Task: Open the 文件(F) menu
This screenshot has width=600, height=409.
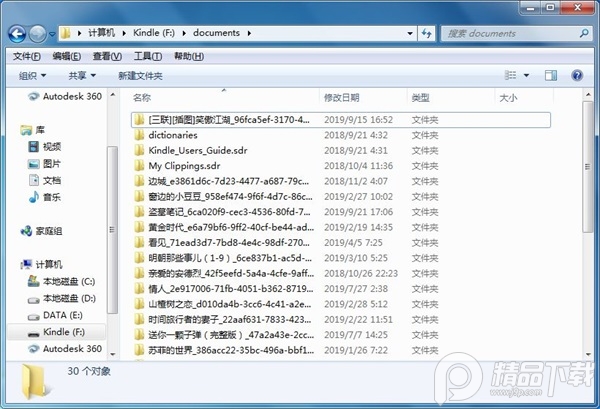Action: 27,56
